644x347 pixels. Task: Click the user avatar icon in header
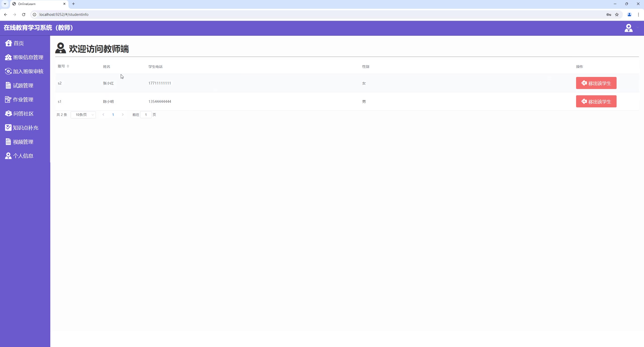[628, 28]
